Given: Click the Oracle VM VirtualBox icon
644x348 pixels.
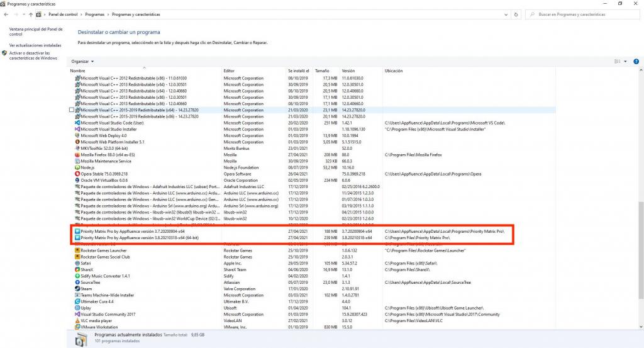Looking at the screenshot, I should click(77, 181).
